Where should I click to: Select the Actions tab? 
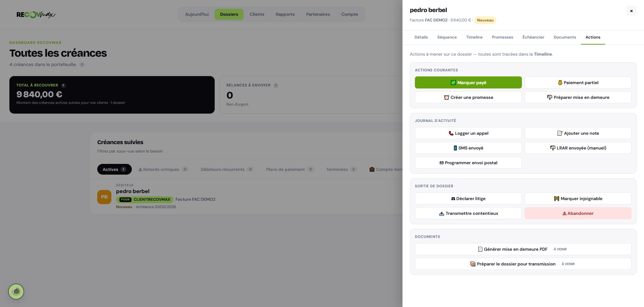593,37
